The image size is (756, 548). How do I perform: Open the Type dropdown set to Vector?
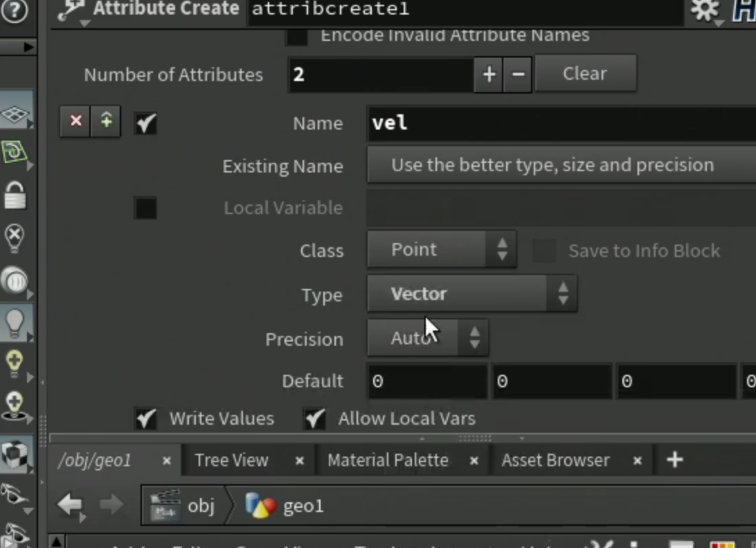tap(472, 294)
